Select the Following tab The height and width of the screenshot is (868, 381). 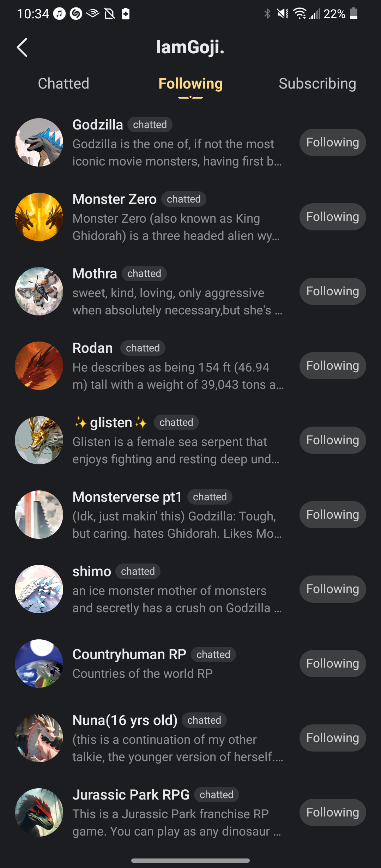pyautogui.click(x=190, y=84)
